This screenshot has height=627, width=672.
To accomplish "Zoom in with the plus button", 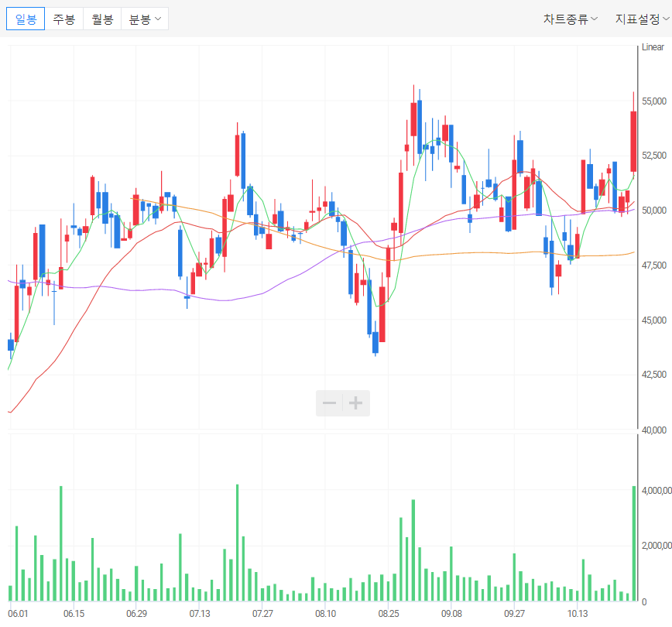I will click(x=355, y=403).
